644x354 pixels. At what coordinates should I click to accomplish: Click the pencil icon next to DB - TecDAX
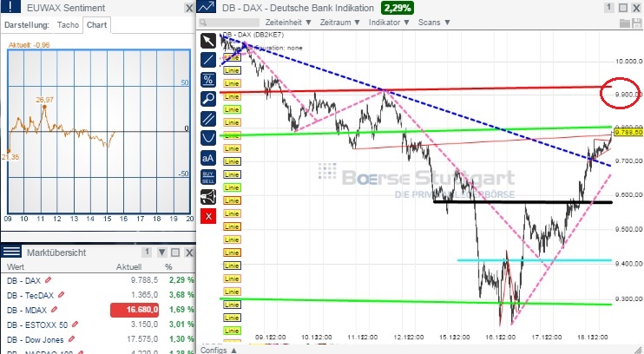tap(62, 295)
